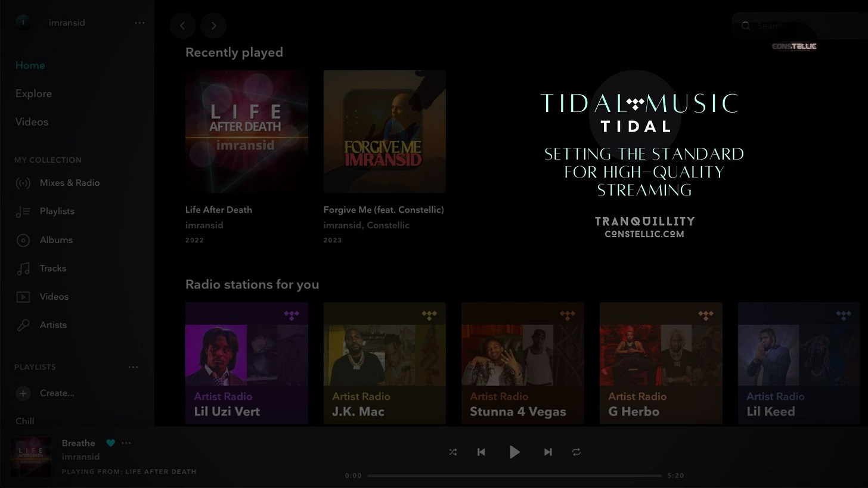Open artist imransid under Life After Death
The width and height of the screenshot is (868, 488).
click(204, 225)
